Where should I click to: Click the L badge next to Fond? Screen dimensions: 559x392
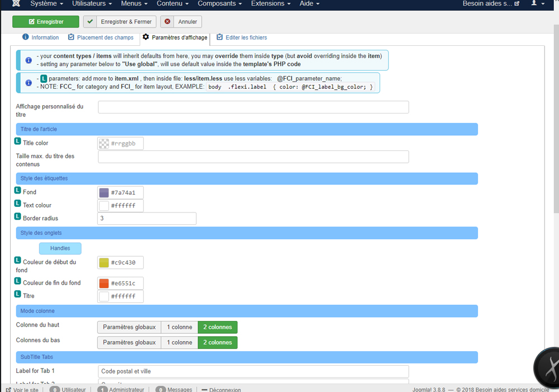click(17, 191)
